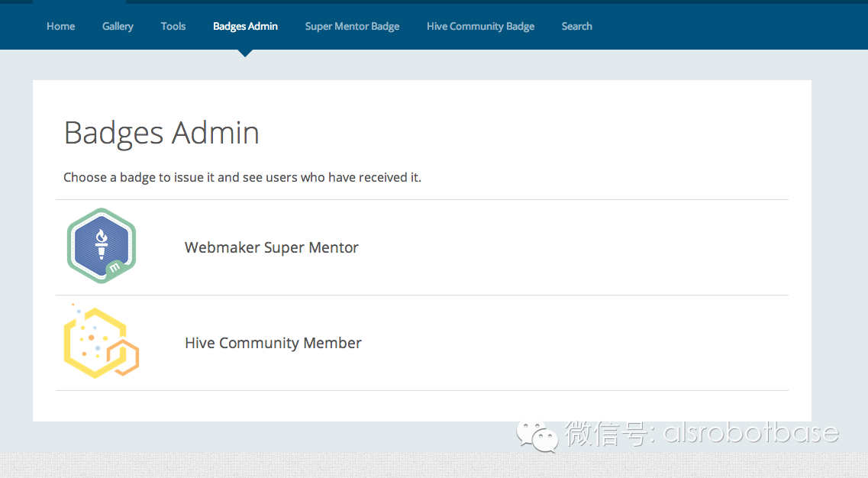Click the Webmaker Super Mentor torch badge icon
This screenshot has width=868, height=478.
(102, 246)
